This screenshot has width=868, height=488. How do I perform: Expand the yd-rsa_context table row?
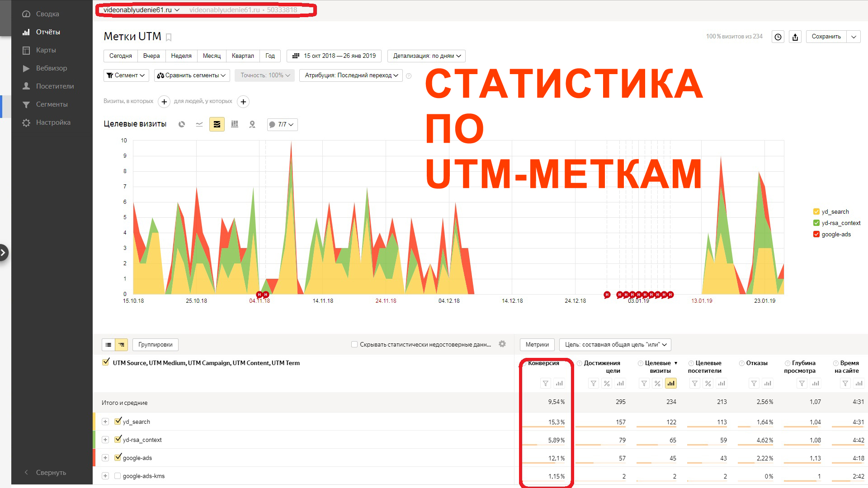(105, 439)
